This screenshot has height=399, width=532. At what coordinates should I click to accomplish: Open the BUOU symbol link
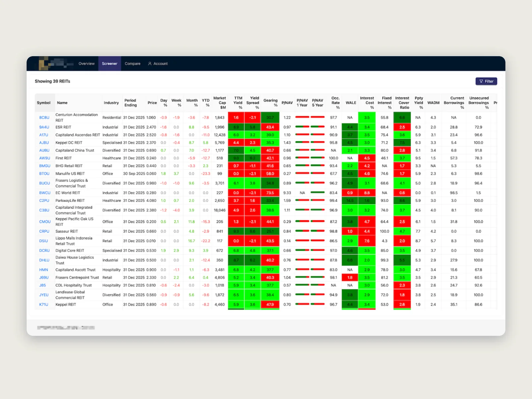(x=45, y=183)
